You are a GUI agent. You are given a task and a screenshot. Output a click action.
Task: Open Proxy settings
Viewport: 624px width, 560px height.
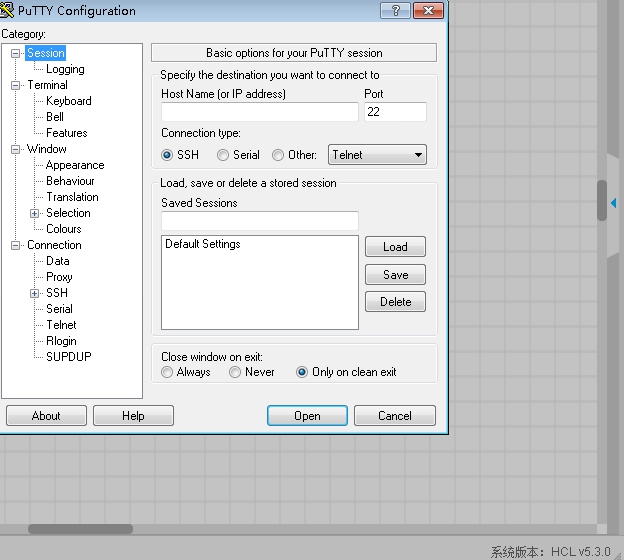pos(59,277)
